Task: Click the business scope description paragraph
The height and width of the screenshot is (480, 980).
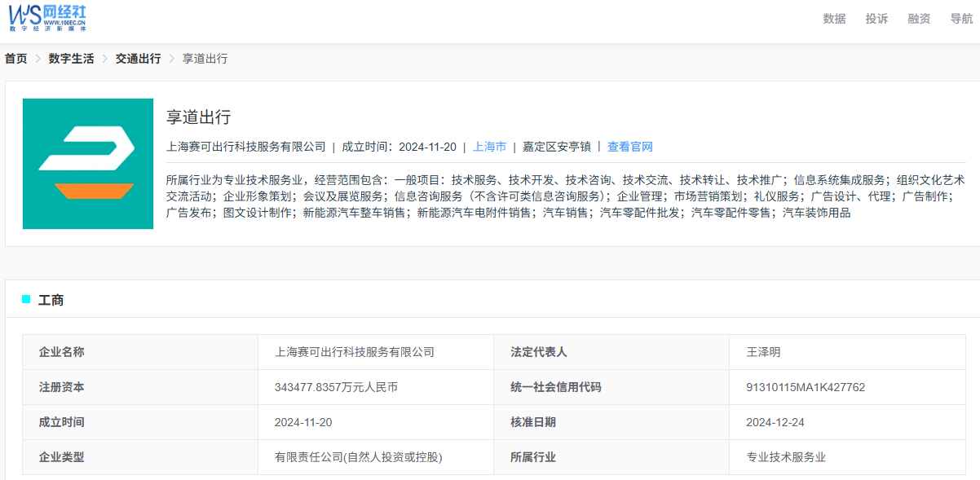Action: point(566,196)
